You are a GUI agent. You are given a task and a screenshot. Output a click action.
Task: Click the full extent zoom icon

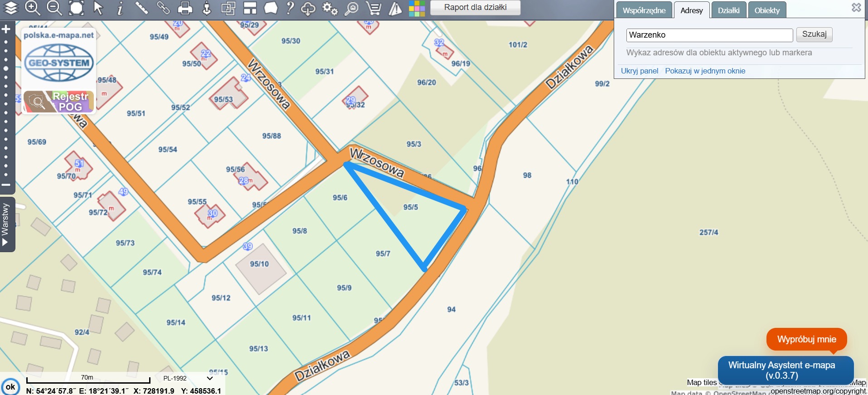[x=76, y=8]
